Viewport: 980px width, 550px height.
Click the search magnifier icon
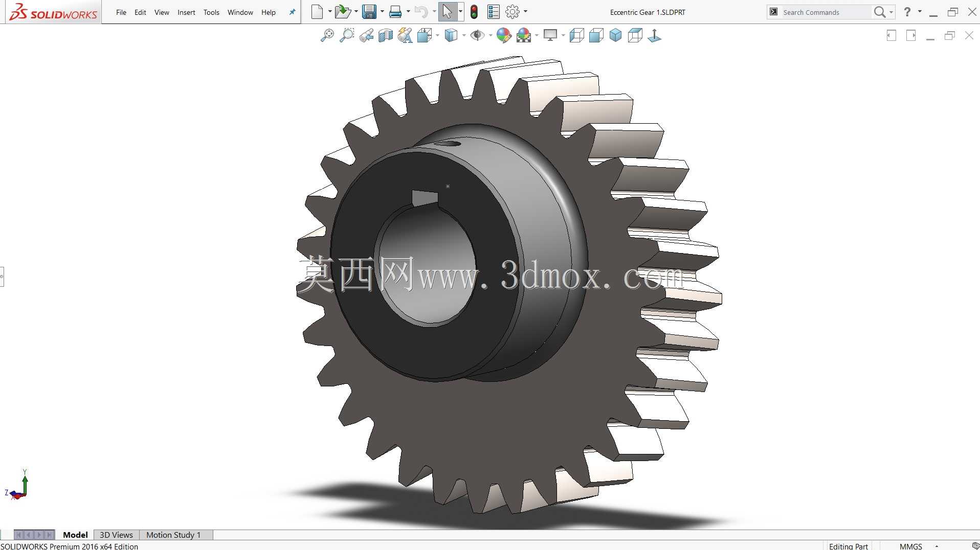point(880,12)
